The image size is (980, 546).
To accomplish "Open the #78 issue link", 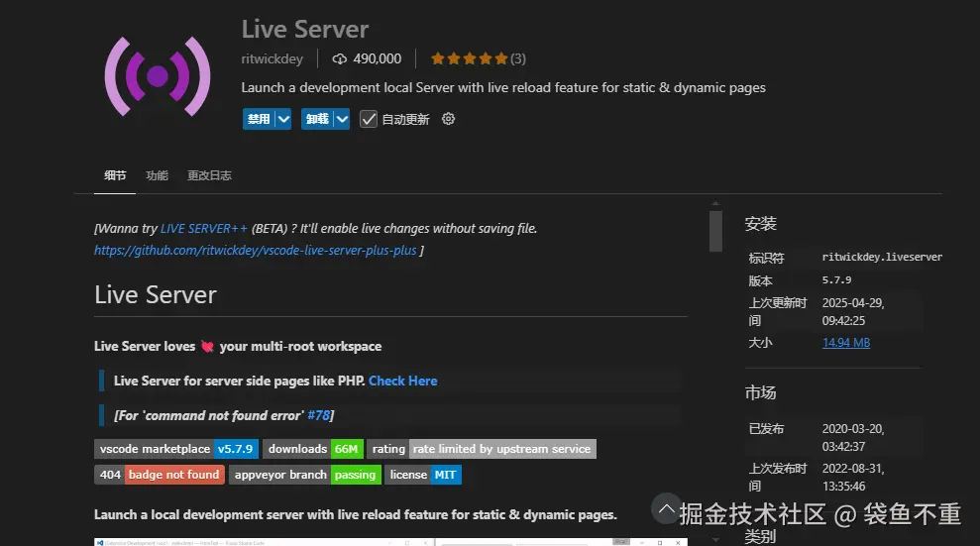I will (319, 415).
